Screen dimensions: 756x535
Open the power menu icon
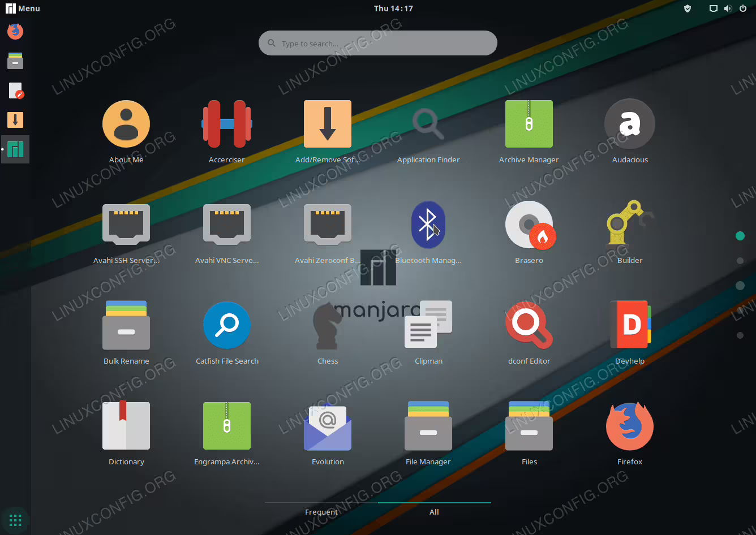coord(743,8)
